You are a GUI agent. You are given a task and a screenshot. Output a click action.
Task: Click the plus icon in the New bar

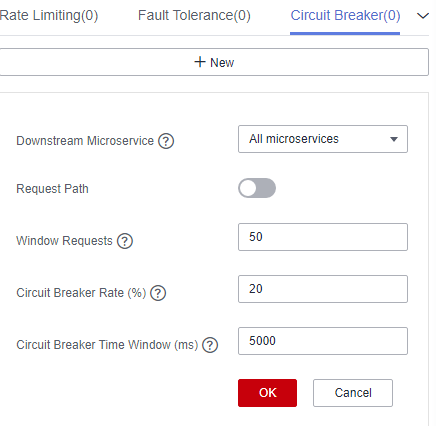point(200,62)
